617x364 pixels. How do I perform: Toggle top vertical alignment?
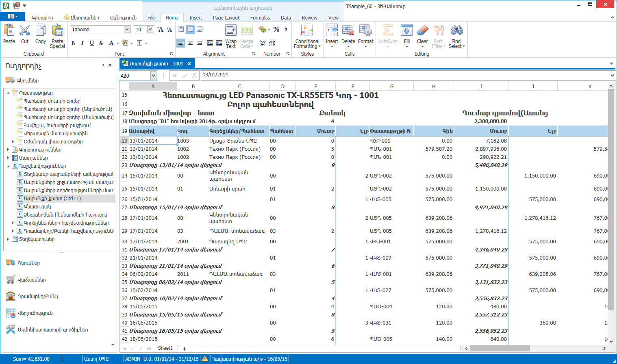(x=181, y=29)
